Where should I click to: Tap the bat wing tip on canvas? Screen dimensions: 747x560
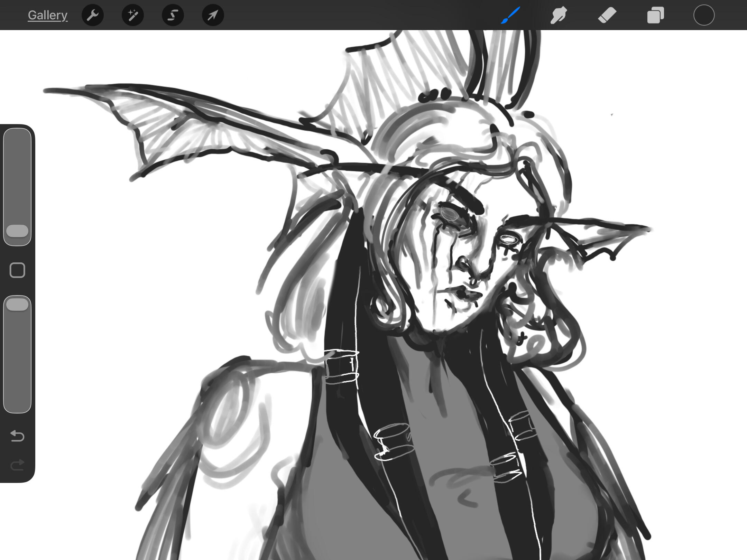(x=47, y=91)
